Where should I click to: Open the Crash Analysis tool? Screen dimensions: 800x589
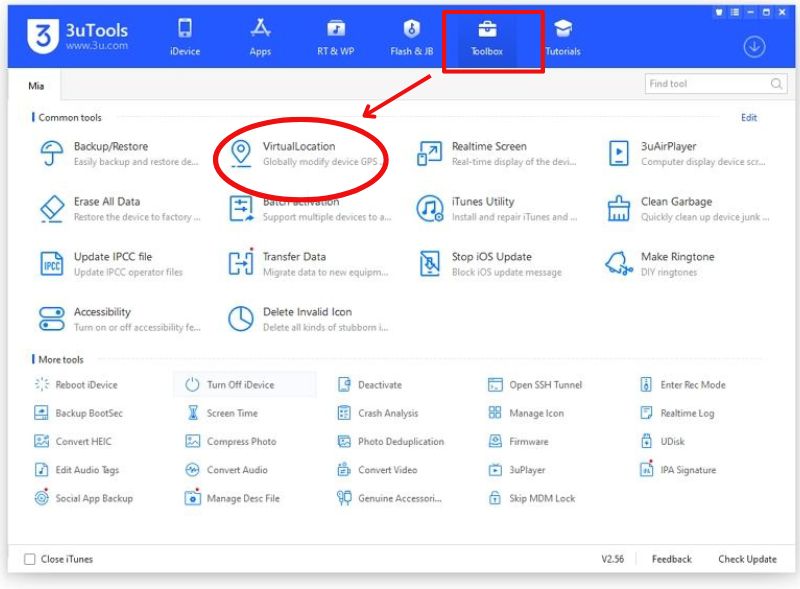(x=378, y=413)
